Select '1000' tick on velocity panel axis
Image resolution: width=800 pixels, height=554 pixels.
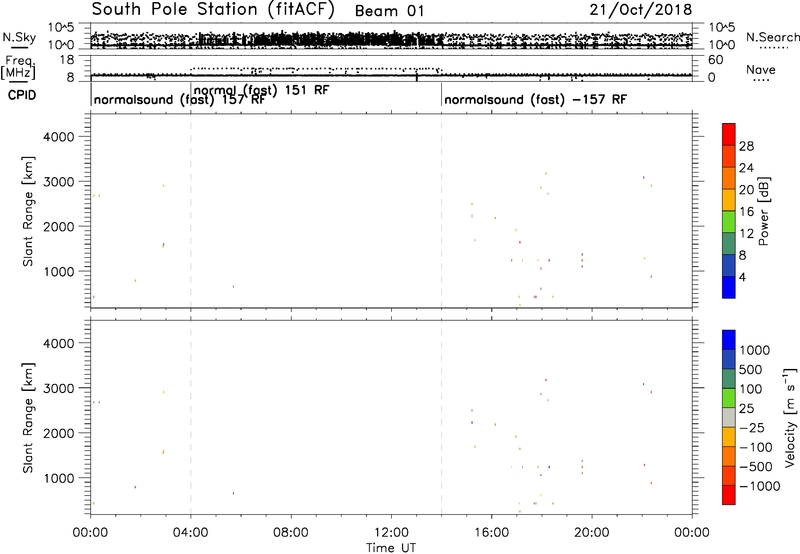click(x=58, y=478)
